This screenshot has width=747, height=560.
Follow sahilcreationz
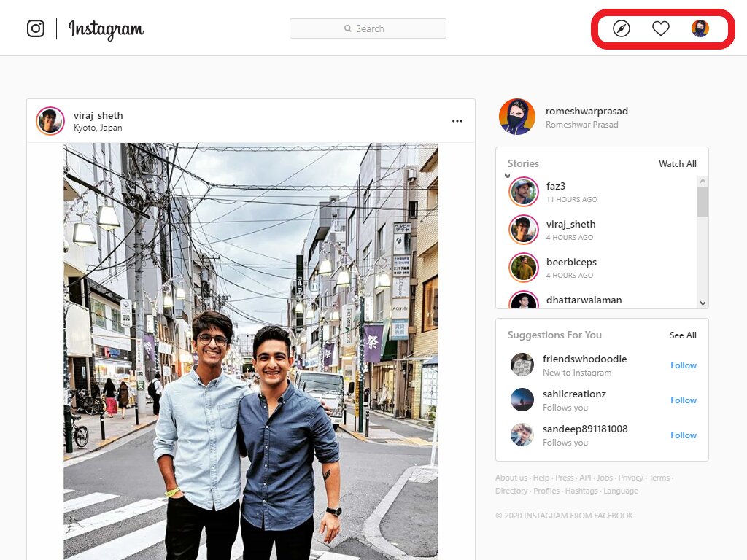pyautogui.click(x=683, y=400)
